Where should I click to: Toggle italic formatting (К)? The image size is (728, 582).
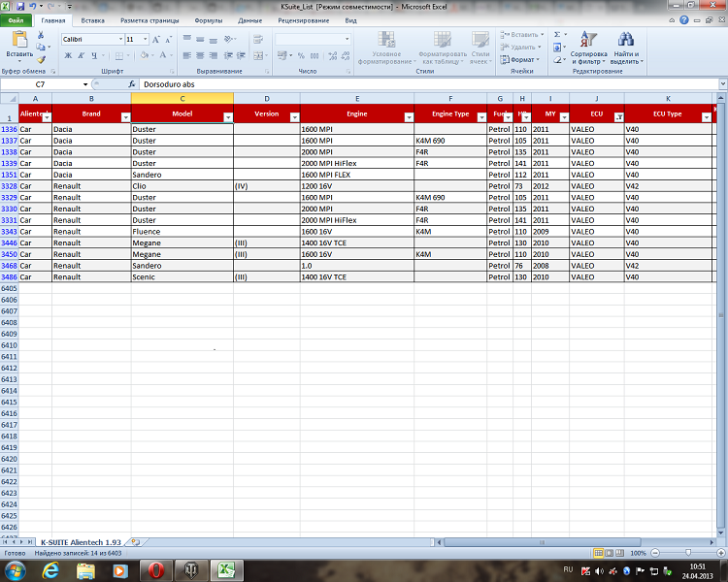(x=81, y=55)
